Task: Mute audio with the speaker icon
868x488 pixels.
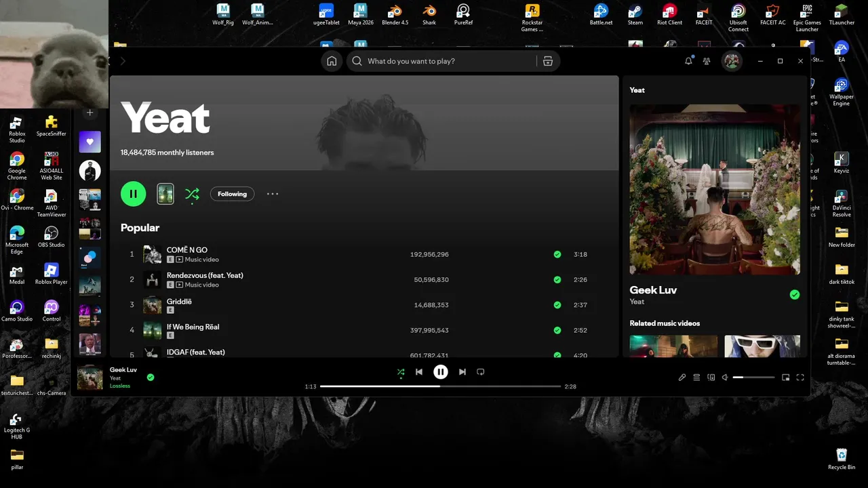Action: click(x=725, y=378)
